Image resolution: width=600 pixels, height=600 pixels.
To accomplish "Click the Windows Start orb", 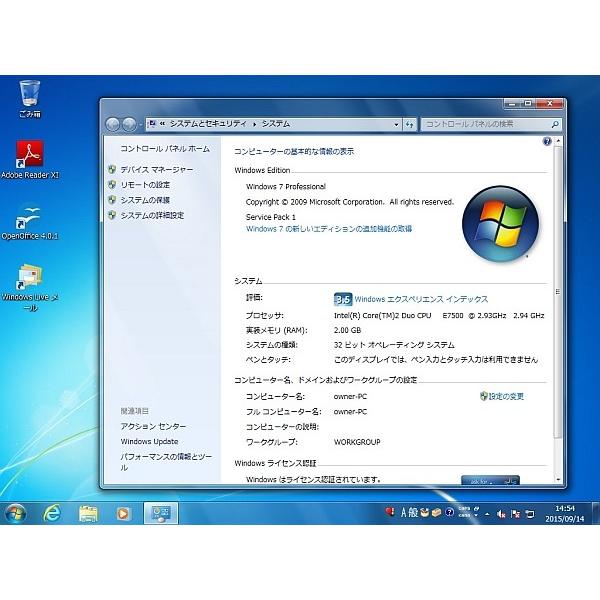I will tap(17, 513).
